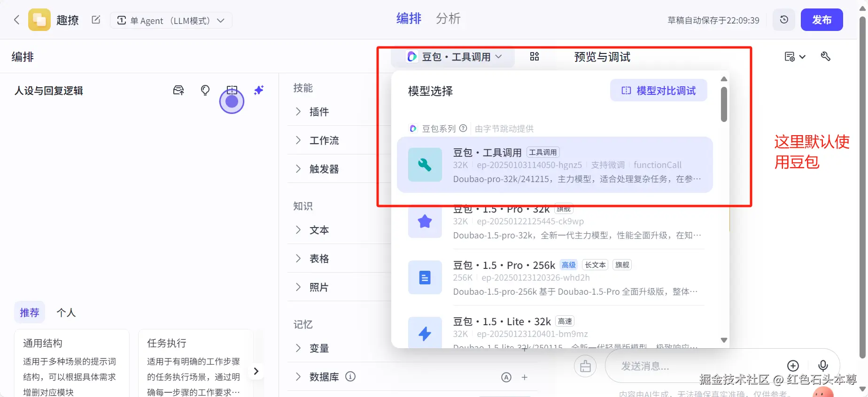Image resolution: width=868 pixels, height=397 pixels.
Task: Click the 模型对比调试 button
Action: (659, 90)
